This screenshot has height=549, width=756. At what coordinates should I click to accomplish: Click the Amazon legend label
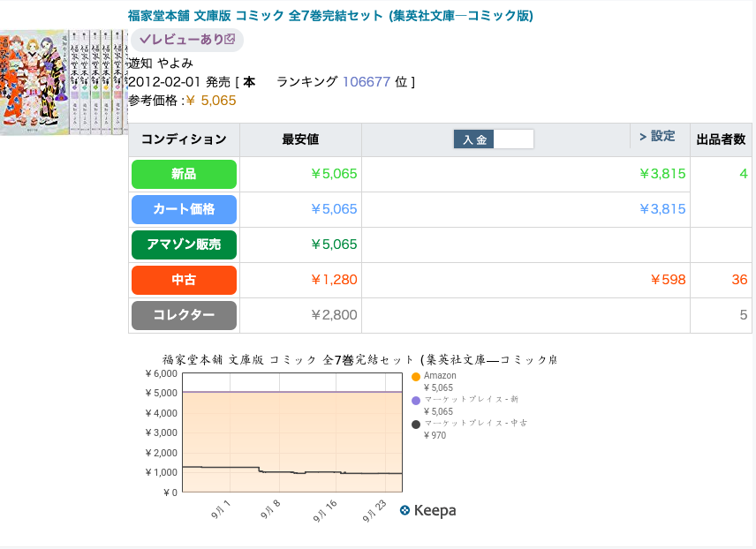(440, 375)
